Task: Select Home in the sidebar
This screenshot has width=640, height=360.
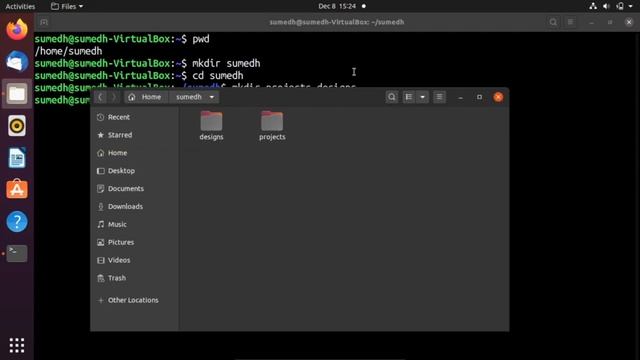Action: (134, 153)
